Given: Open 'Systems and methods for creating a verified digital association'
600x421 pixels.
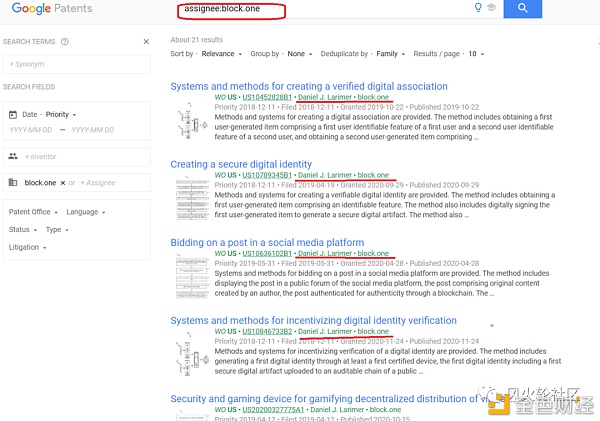Looking at the screenshot, I should click(309, 86).
